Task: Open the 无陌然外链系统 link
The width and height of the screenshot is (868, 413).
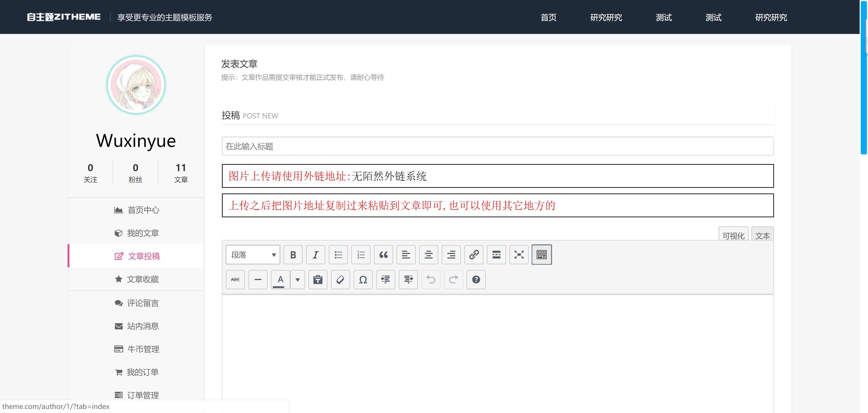Action: [389, 176]
